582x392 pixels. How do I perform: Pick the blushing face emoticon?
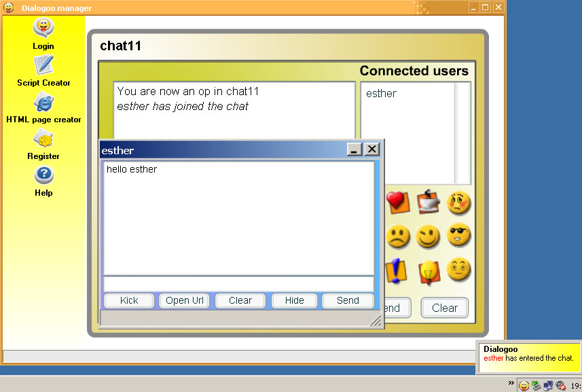[459, 202]
